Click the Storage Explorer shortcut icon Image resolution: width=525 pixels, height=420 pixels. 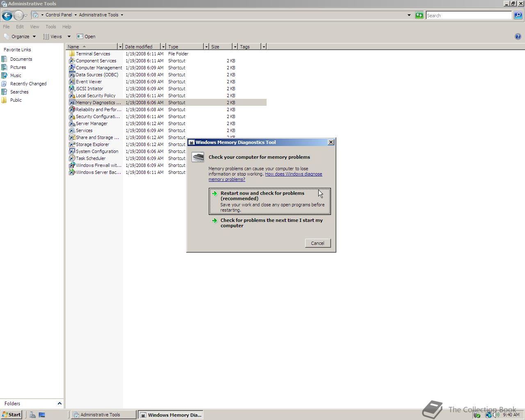coord(72,144)
